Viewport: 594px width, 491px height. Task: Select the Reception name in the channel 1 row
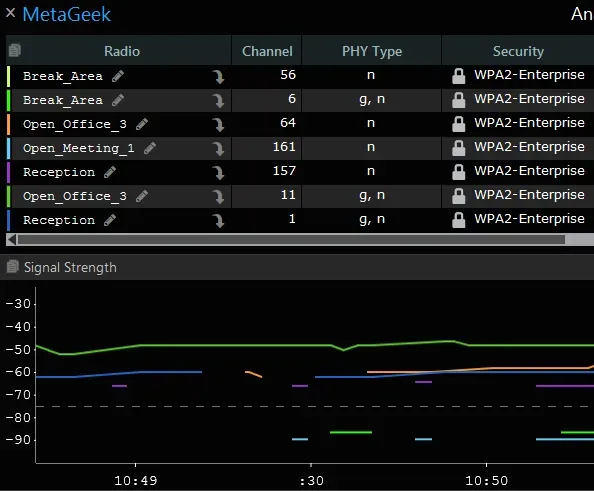[x=59, y=220]
